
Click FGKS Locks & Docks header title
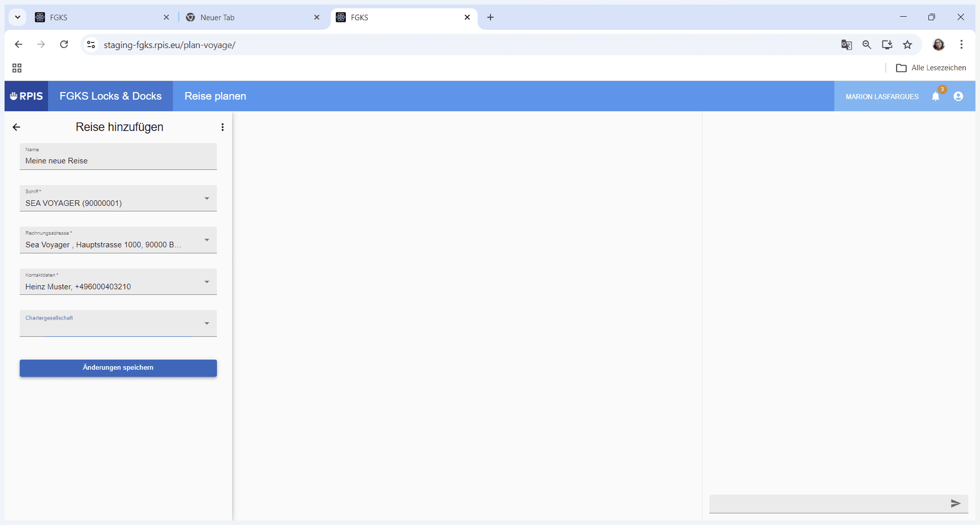[x=111, y=96]
